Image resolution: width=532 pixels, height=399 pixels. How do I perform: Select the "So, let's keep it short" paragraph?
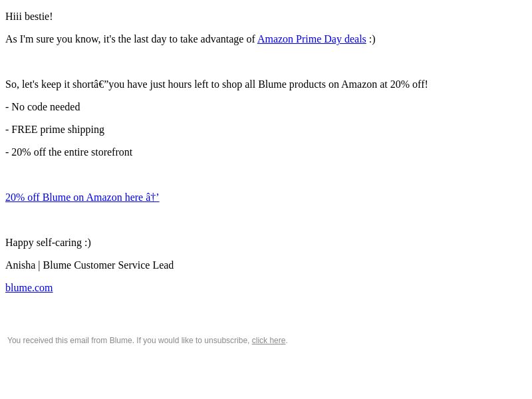[x=217, y=84]
